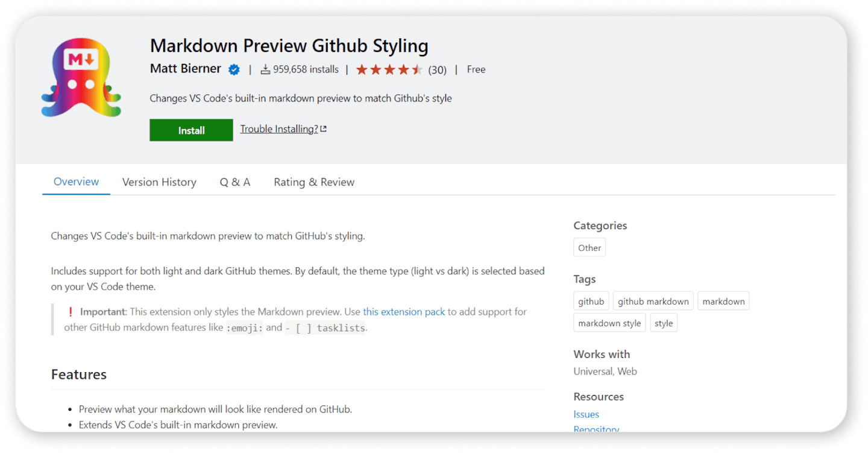Click the (30) review count

(x=437, y=70)
